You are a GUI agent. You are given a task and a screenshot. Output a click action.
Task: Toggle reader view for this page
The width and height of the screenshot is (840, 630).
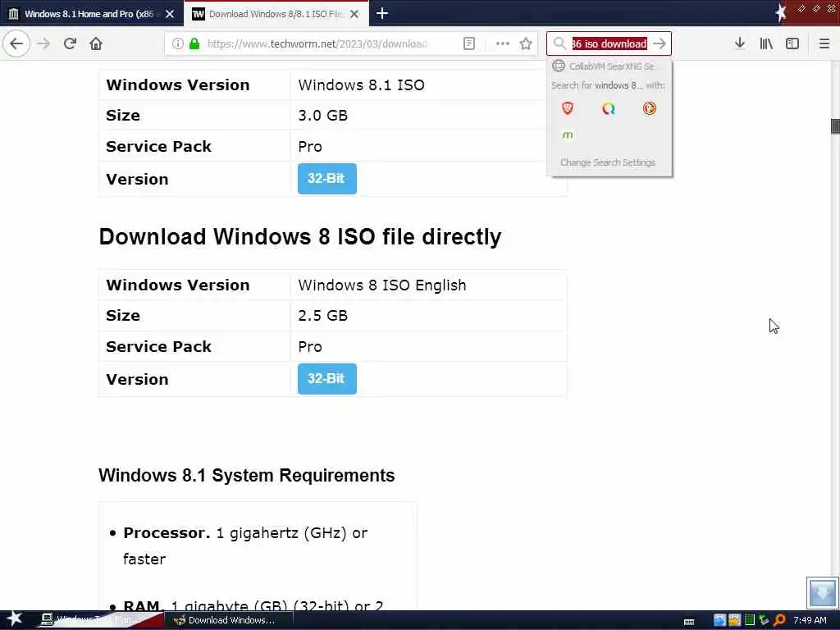click(x=468, y=43)
